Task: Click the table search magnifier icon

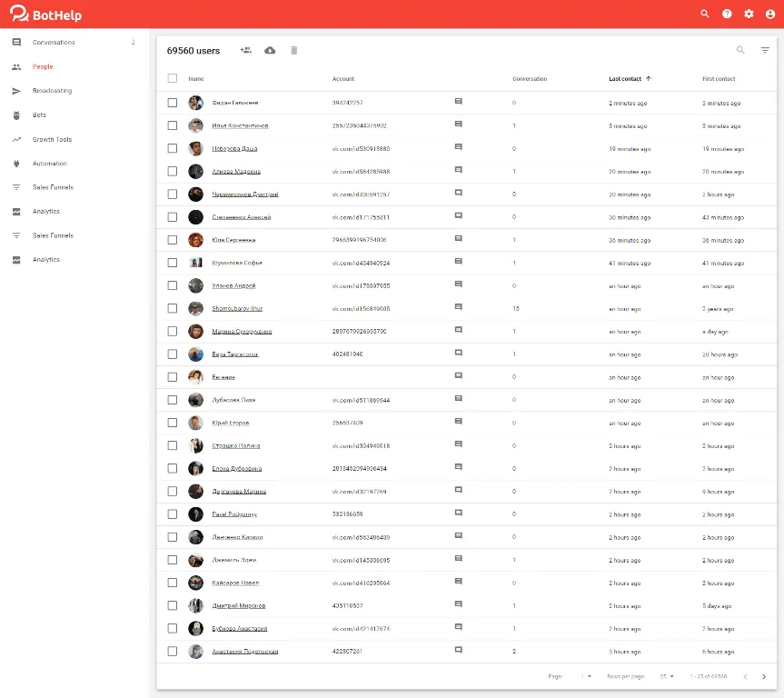Action: pyautogui.click(x=740, y=50)
